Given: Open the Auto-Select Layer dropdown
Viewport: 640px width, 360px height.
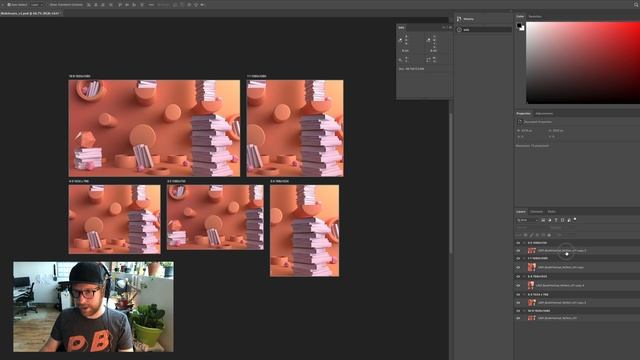Looking at the screenshot, I should point(37,4).
